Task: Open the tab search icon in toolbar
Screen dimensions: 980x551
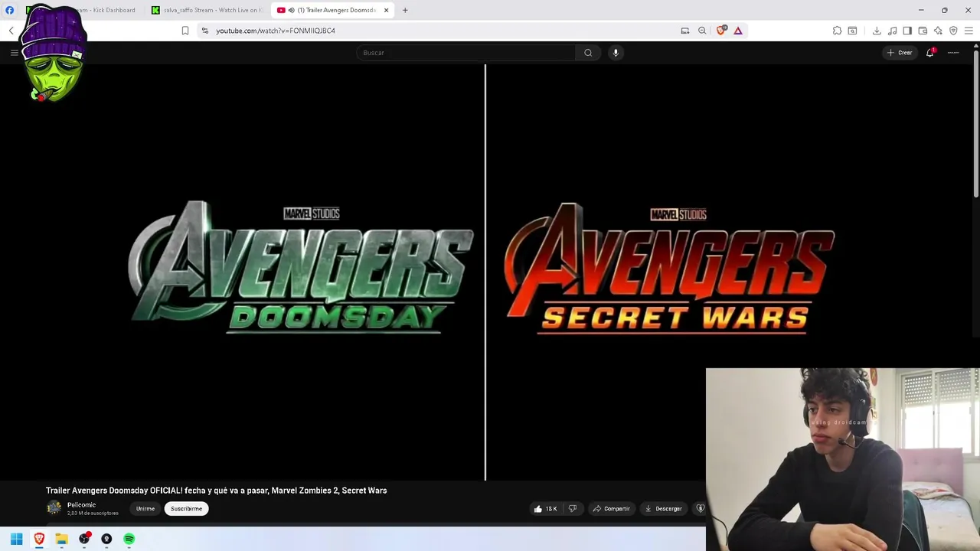Action: click(852, 31)
